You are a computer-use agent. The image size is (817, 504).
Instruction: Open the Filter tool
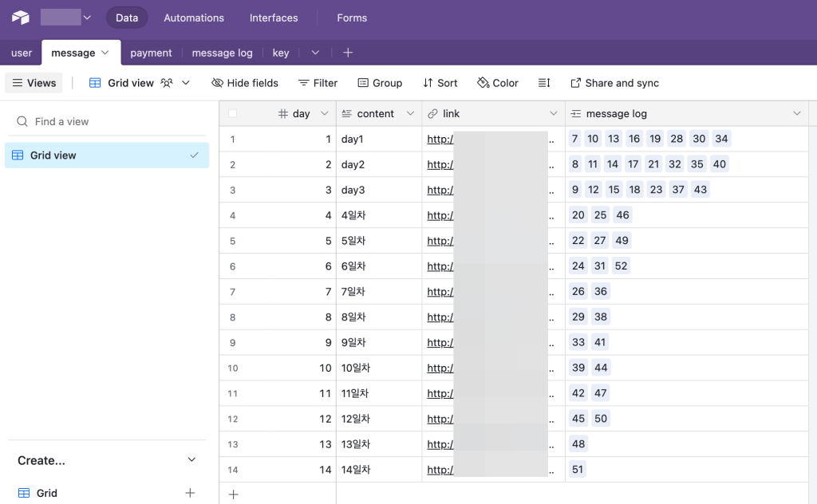point(318,83)
